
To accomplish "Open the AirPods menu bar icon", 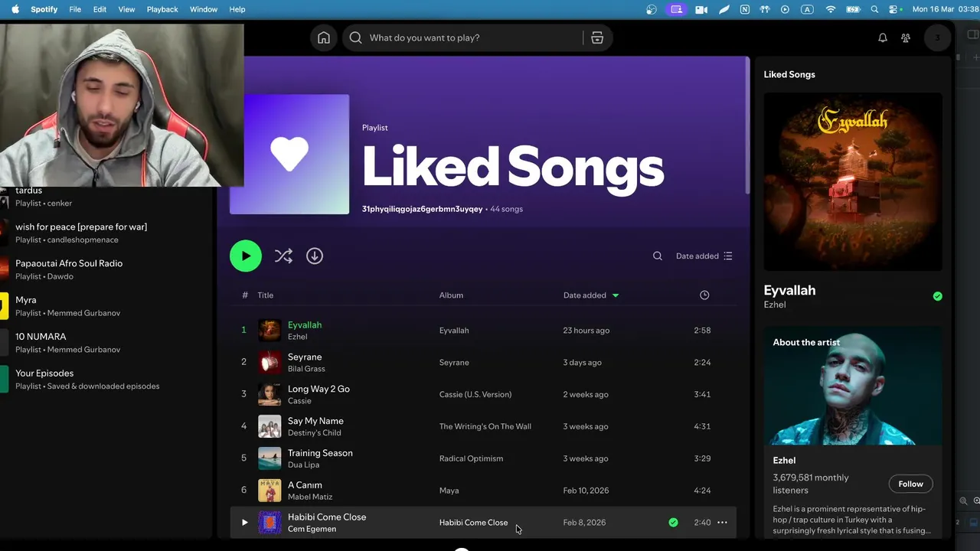I will [763, 9].
